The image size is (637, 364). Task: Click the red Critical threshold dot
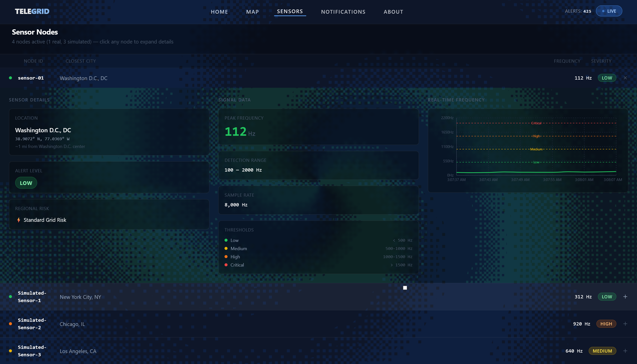tap(226, 265)
